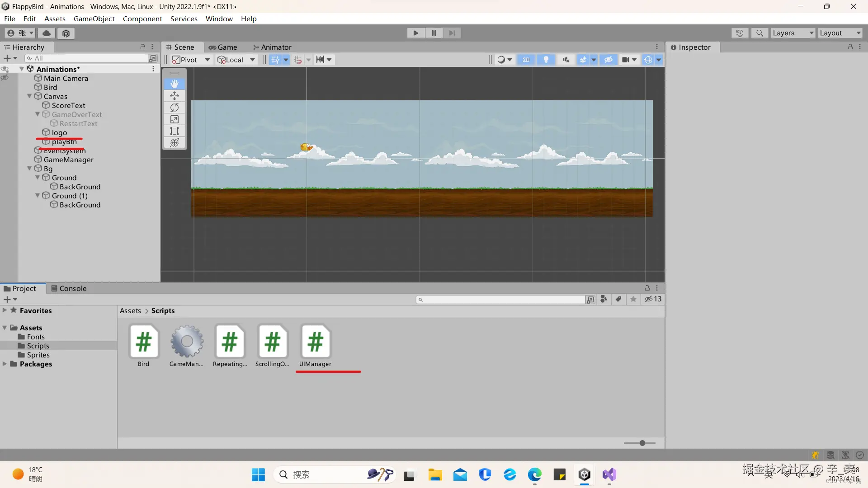The width and height of the screenshot is (868, 488).
Task: Select the Rotate tool
Action: point(175,108)
